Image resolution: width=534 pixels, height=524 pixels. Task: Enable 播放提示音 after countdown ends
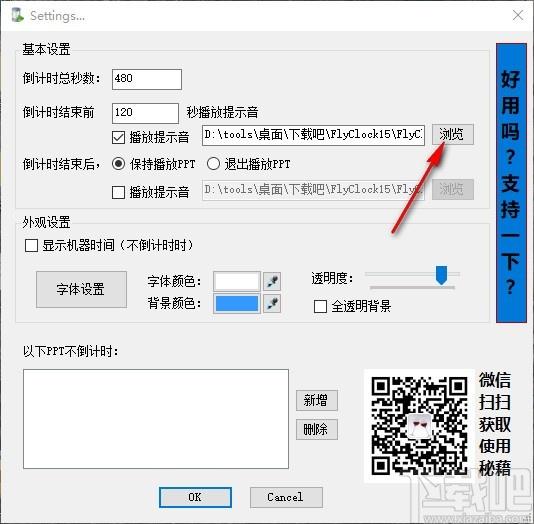coord(118,192)
